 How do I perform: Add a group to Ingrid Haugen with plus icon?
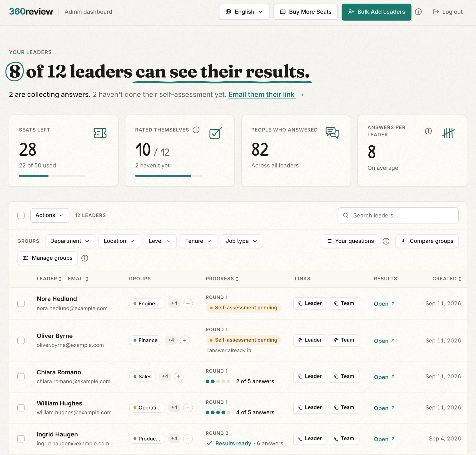(x=188, y=439)
